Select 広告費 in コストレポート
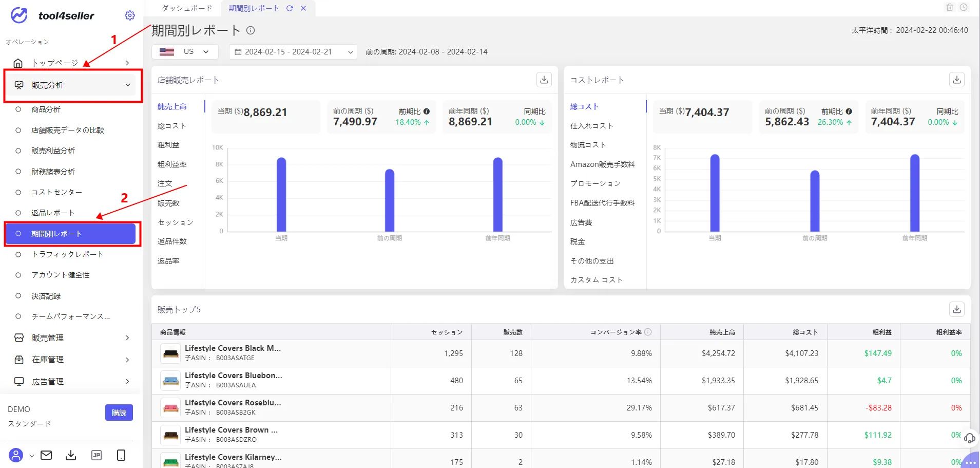Image resolution: width=980 pixels, height=468 pixels. 581,222
